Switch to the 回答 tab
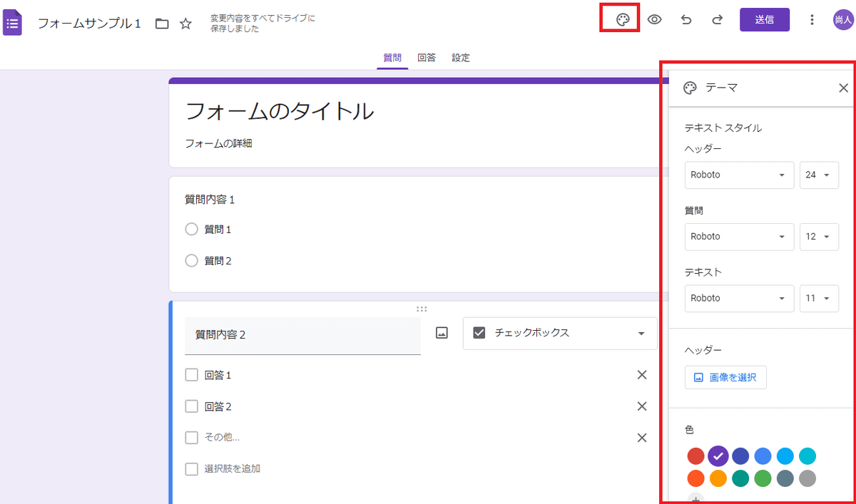The image size is (856, 504). [427, 58]
